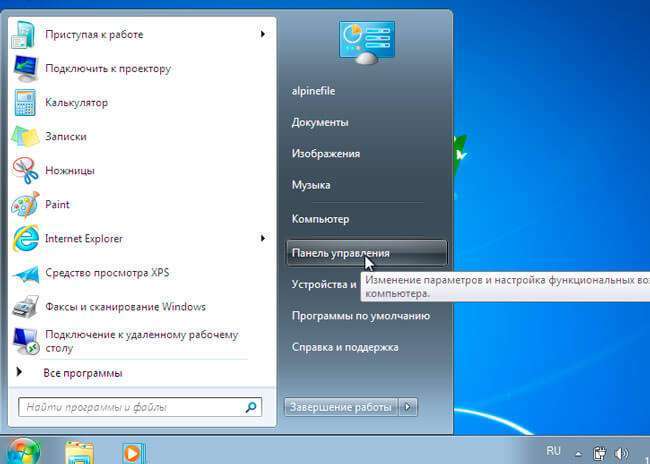The height and width of the screenshot is (464, 650).
Task: Show hidden tray icons arrow
Action: 578,454
